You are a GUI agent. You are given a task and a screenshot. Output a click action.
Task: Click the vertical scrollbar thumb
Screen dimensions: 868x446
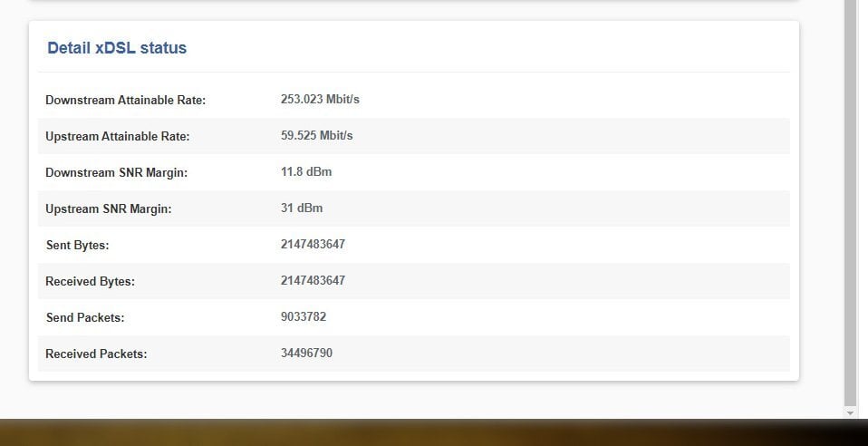850,204
